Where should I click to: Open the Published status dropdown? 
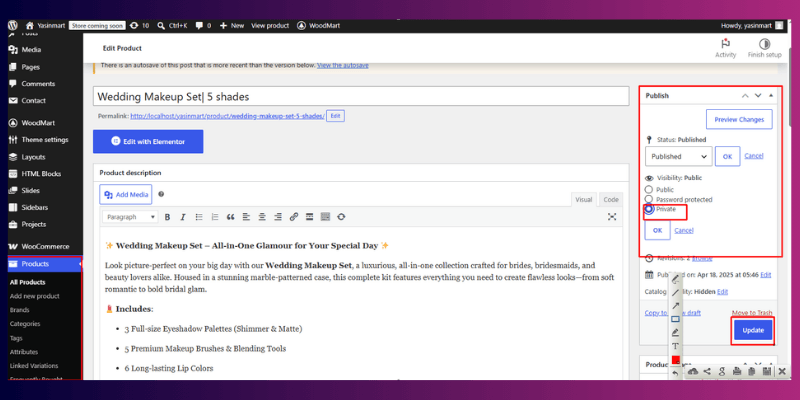(x=679, y=157)
